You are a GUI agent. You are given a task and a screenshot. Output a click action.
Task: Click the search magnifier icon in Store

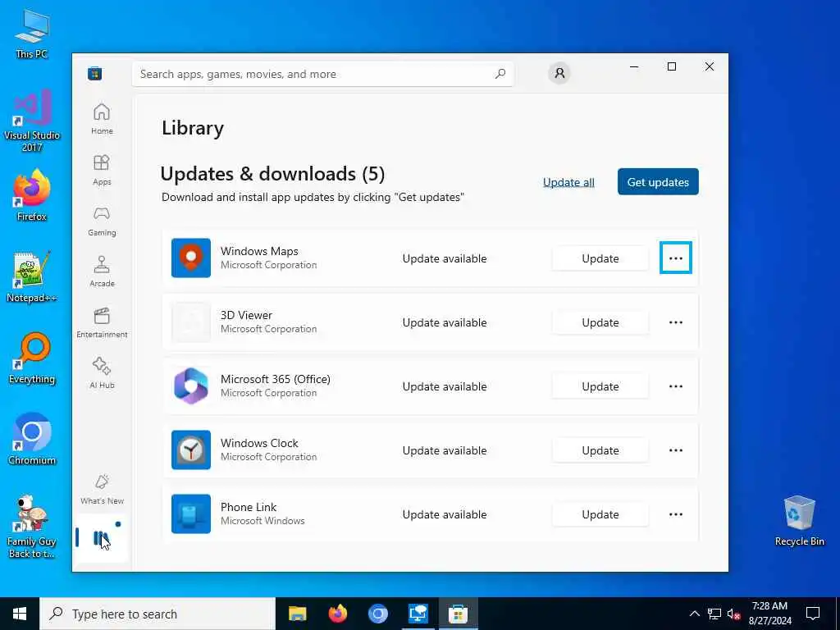[500, 74]
